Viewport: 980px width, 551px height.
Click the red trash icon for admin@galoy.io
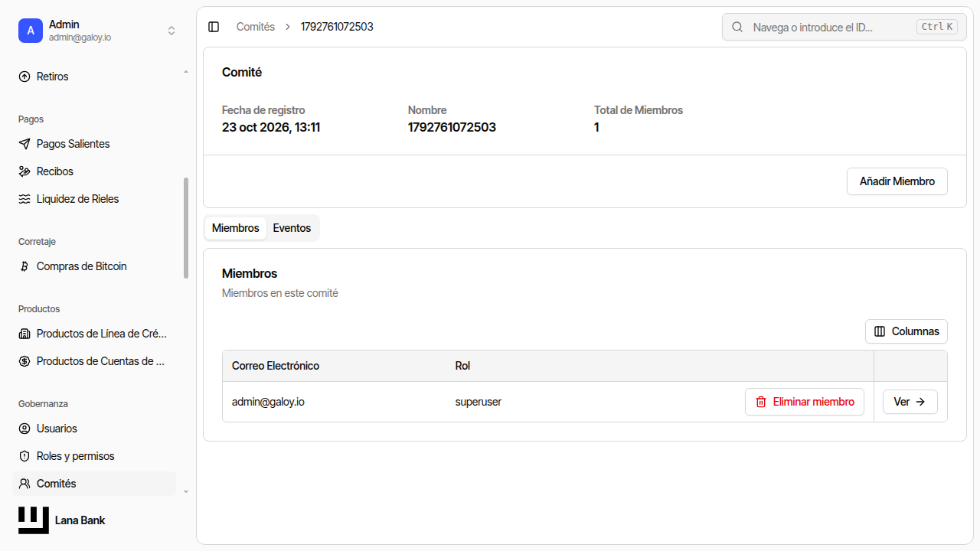761,402
